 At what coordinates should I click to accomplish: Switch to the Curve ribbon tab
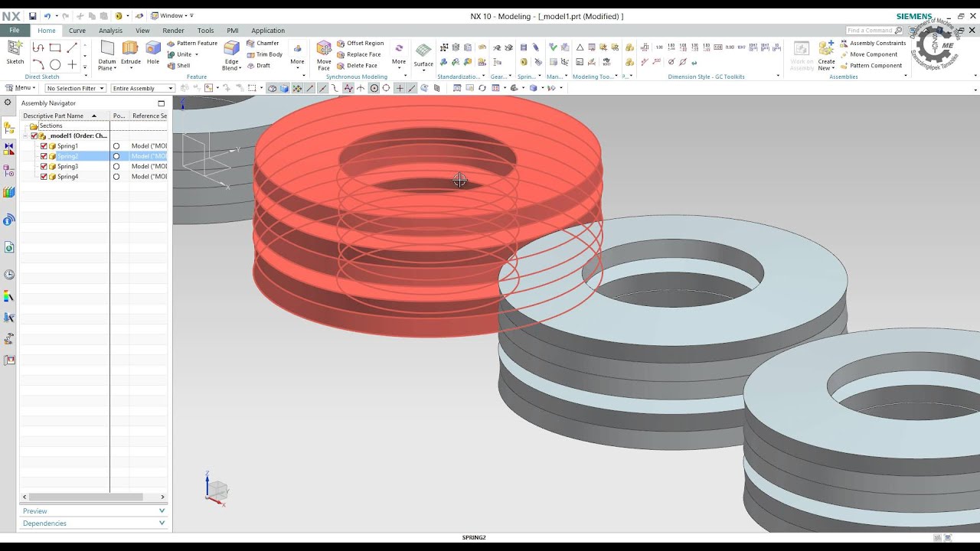(77, 31)
